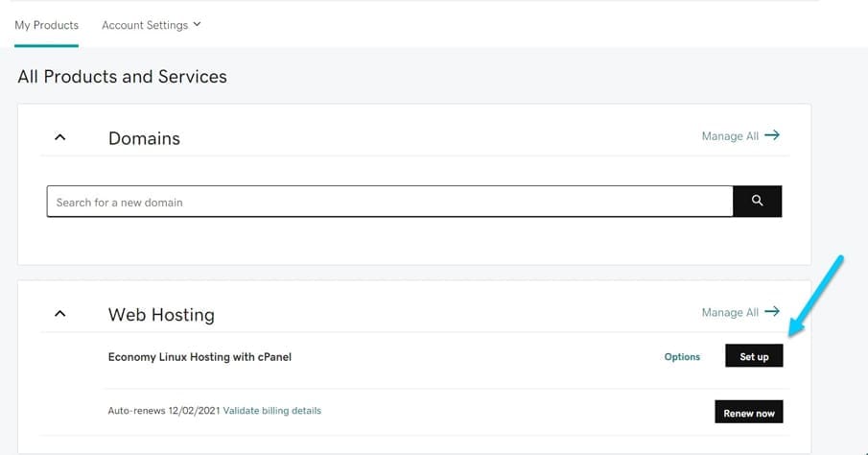Image resolution: width=868 pixels, height=455 pixels.
Task: Focus the Search for a new domain field
Action: pos(389,202)
